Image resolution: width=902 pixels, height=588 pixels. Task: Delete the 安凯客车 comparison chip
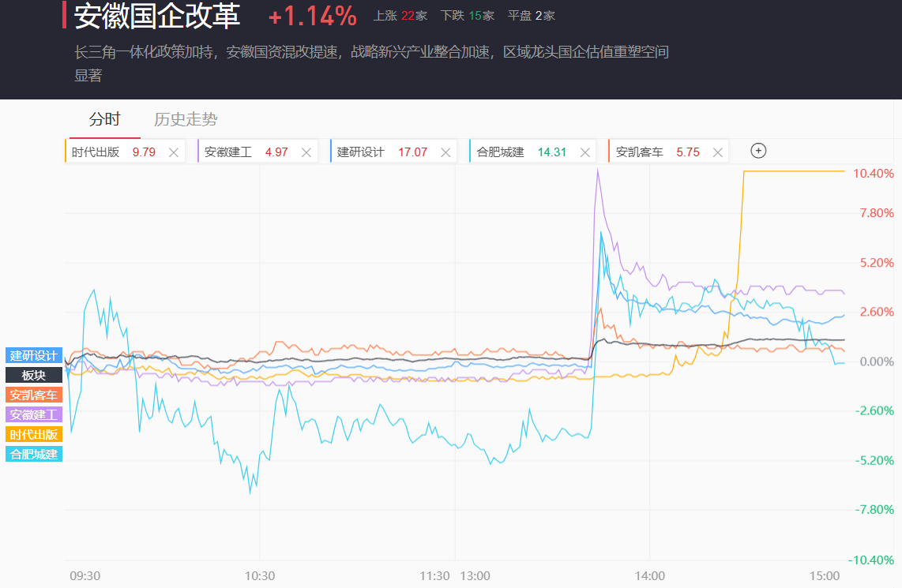pos(718,152)
